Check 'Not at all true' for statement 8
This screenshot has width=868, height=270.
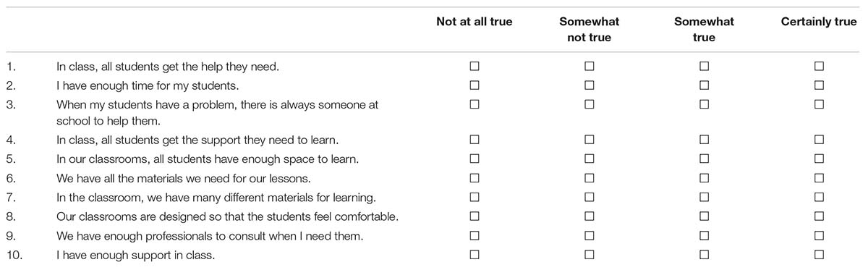(x=475, y=216)
